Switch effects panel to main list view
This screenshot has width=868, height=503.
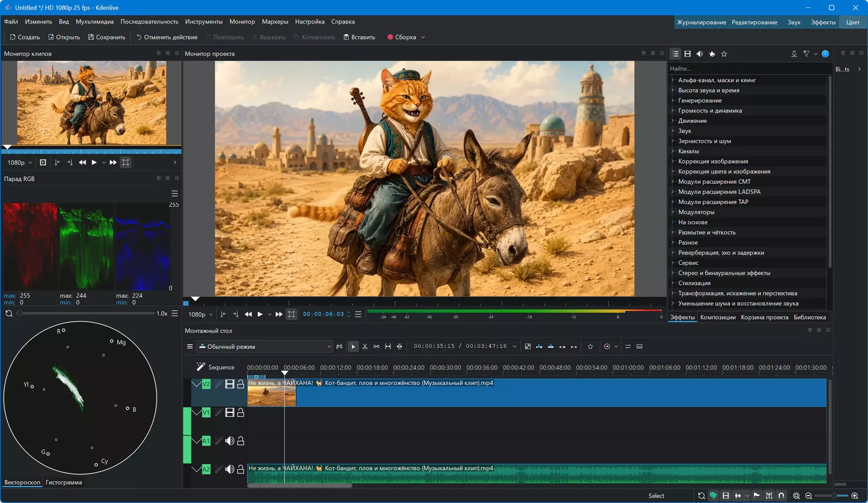tap(676, 54)
